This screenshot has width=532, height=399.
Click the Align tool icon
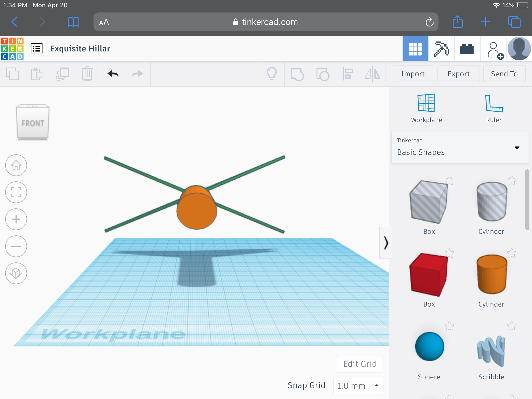[x=348, y=74]
